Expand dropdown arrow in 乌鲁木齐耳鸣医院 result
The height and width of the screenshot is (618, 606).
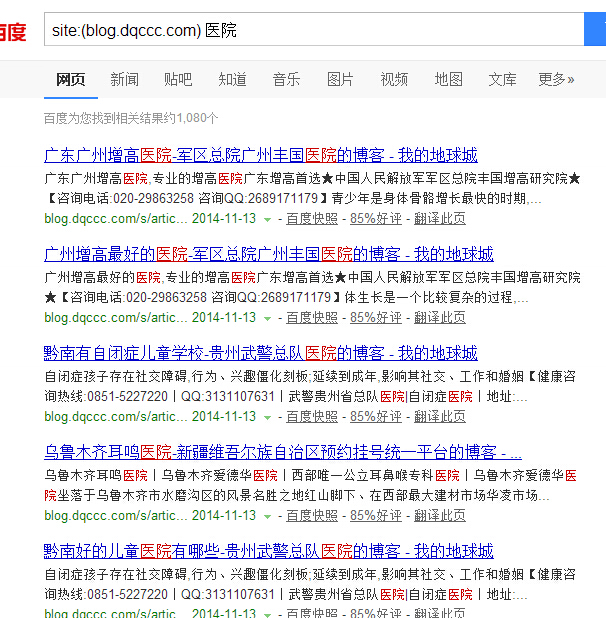268,516
